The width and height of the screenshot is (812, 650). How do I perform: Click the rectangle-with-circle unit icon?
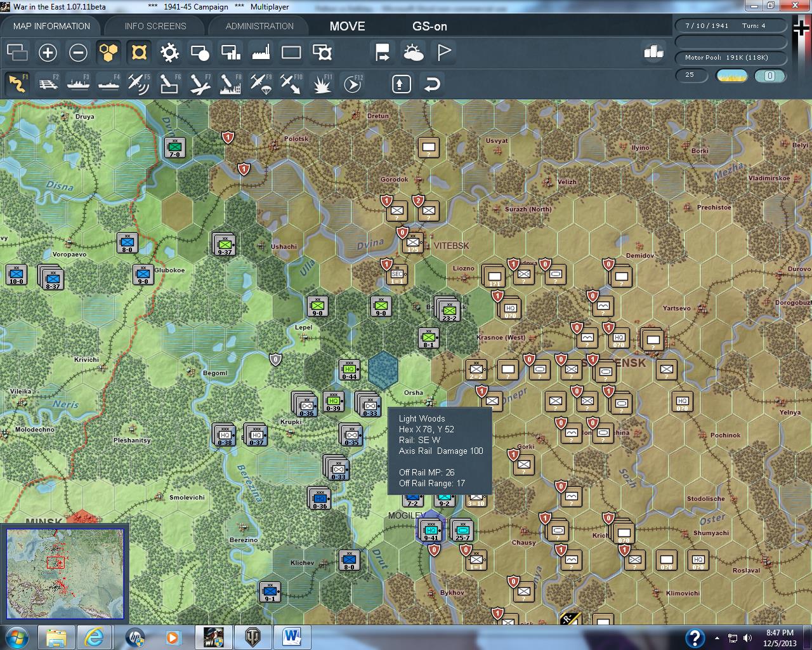pyautogui.click(x=200, y=52)
